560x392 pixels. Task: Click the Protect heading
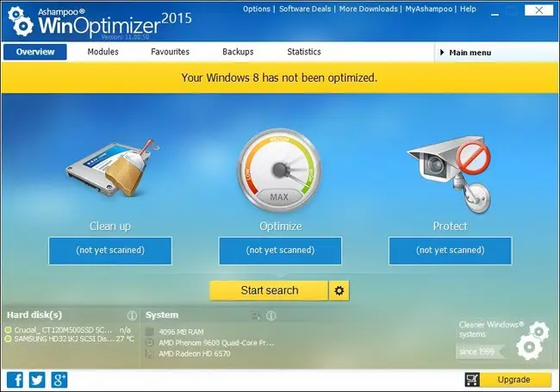tap(450, 227)
